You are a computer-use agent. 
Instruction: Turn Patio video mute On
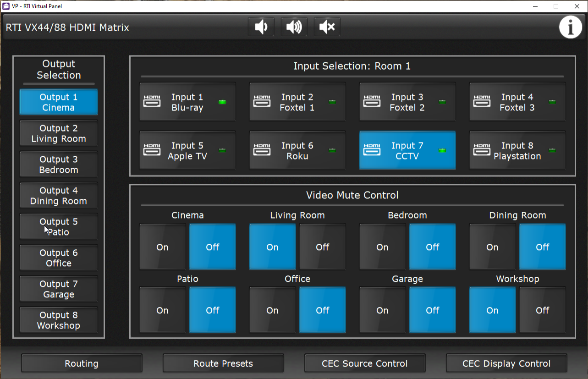163,310
